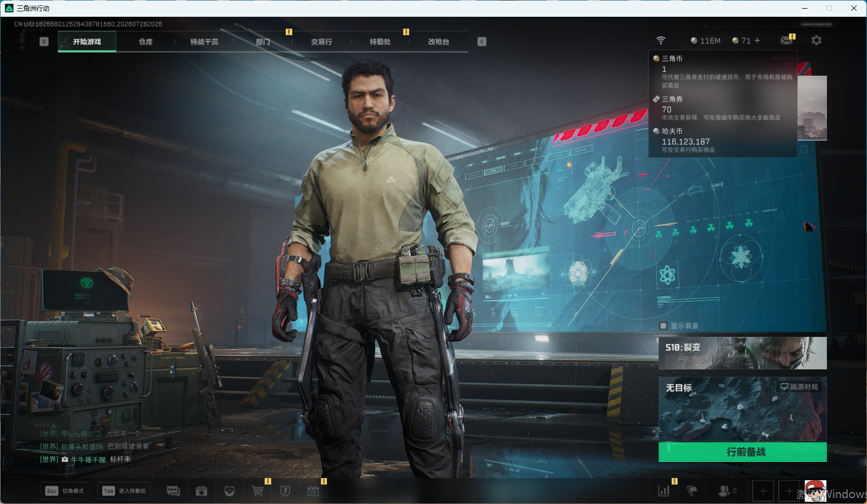The height and width of the screenshot is (504, 867).
Task: Click the 三角券 label in currency popup
Action: [672, 99]
